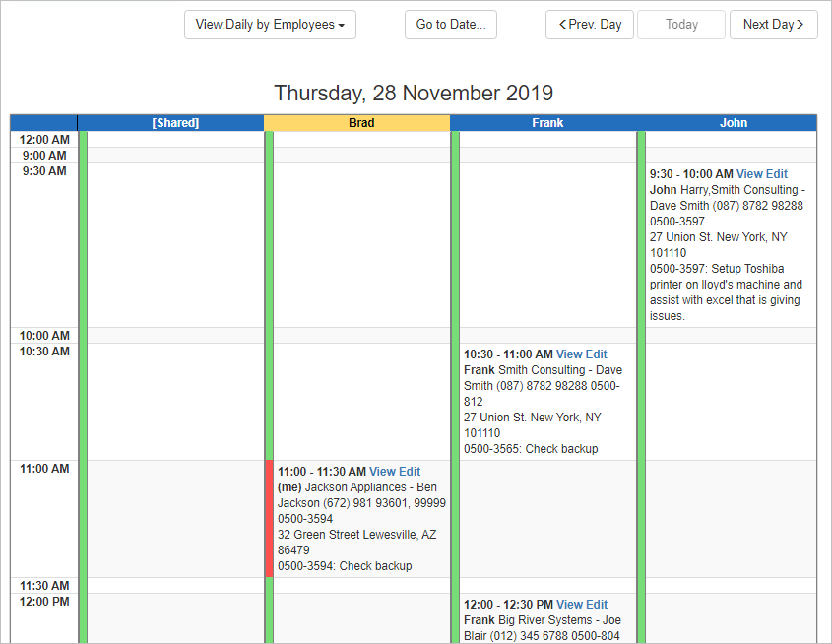Select the Frank column header
This screenshot has height=644, width=832.
[x=547, y=123]
